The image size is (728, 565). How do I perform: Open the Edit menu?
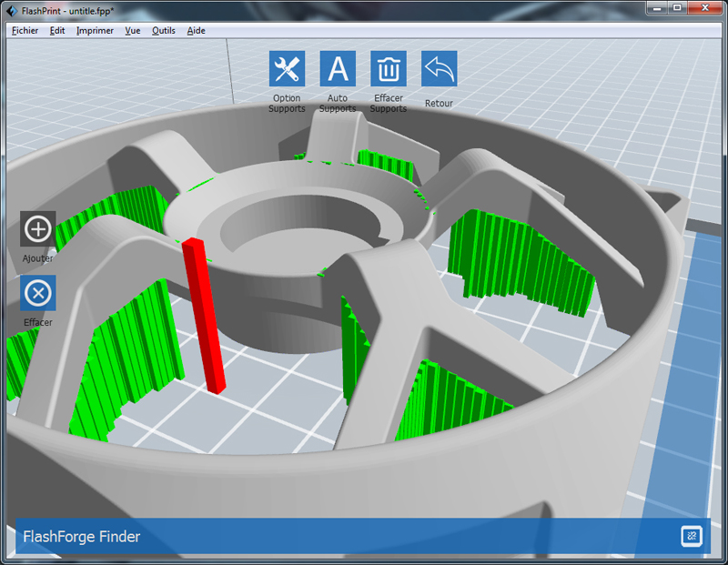pos(57,31)
